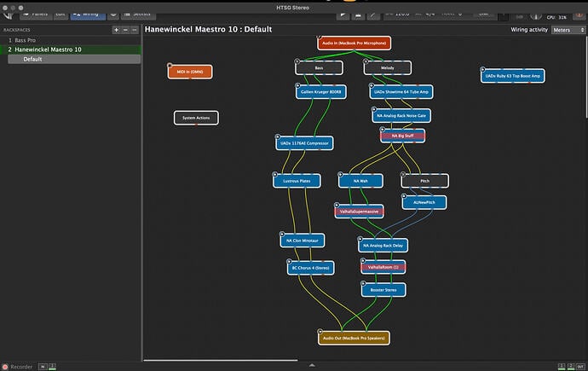
Task: Click the CPU 31% indicator
Action: click(x=556, y=17)
